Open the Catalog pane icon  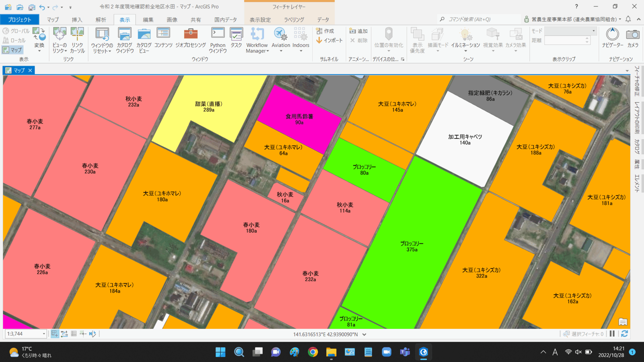[125, 34]
